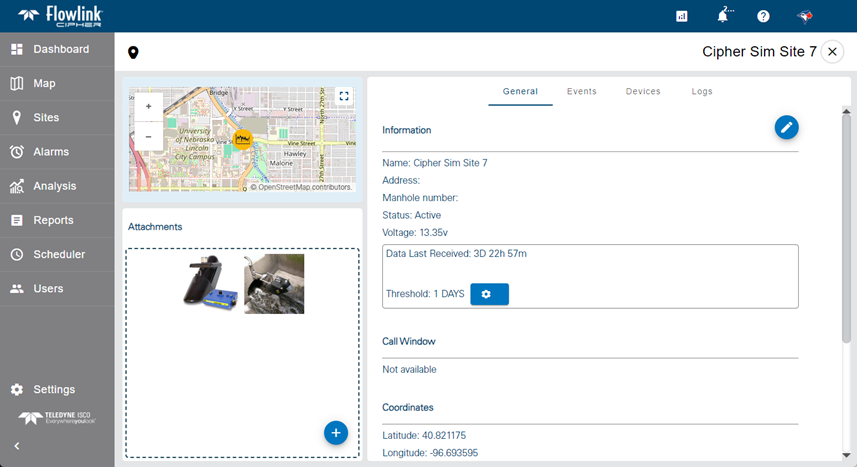Switch to the Devices tab
857x467 pixels.
click(643, 91)
